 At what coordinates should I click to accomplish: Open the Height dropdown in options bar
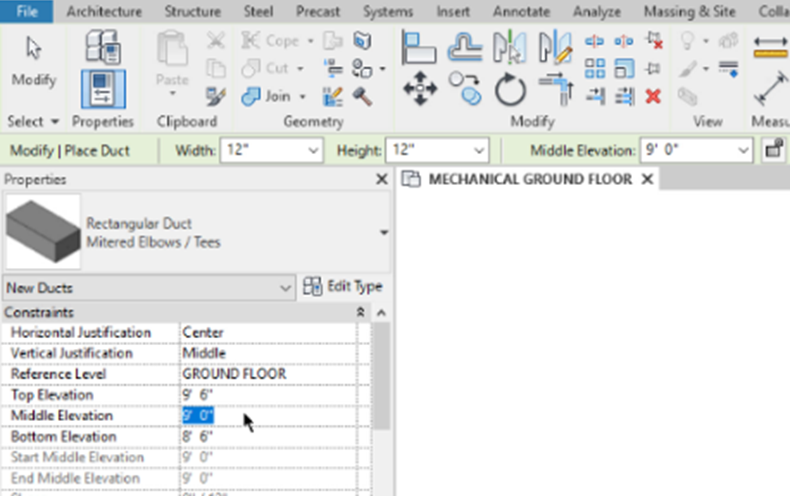(479, 150)
